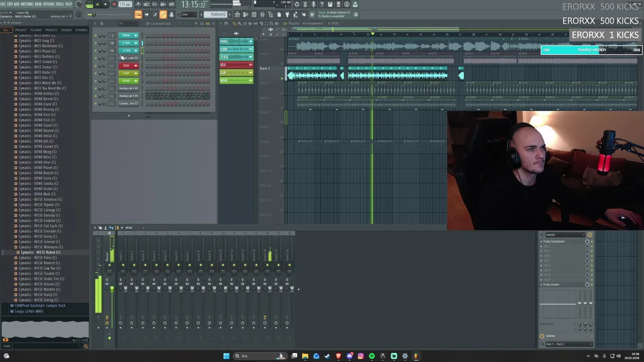Mute the KICK channel via green LED
This screenshot has width=644, height=362.
pos(96,66)
